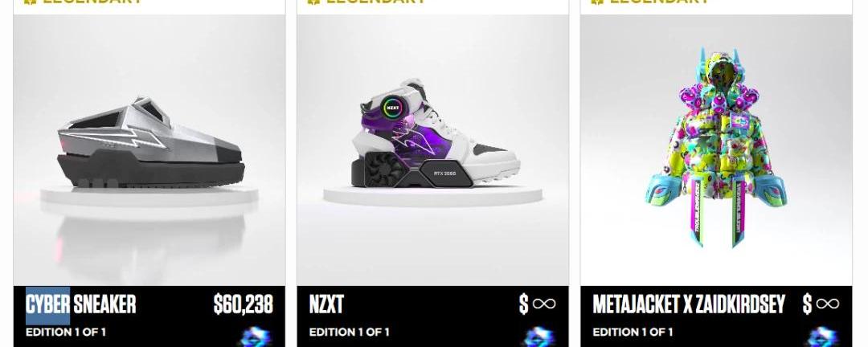The height and width of the screenshot is (347, 868).
Task: Click the creator avatar on Metajacket card
Action: click(x=822, y=336)
